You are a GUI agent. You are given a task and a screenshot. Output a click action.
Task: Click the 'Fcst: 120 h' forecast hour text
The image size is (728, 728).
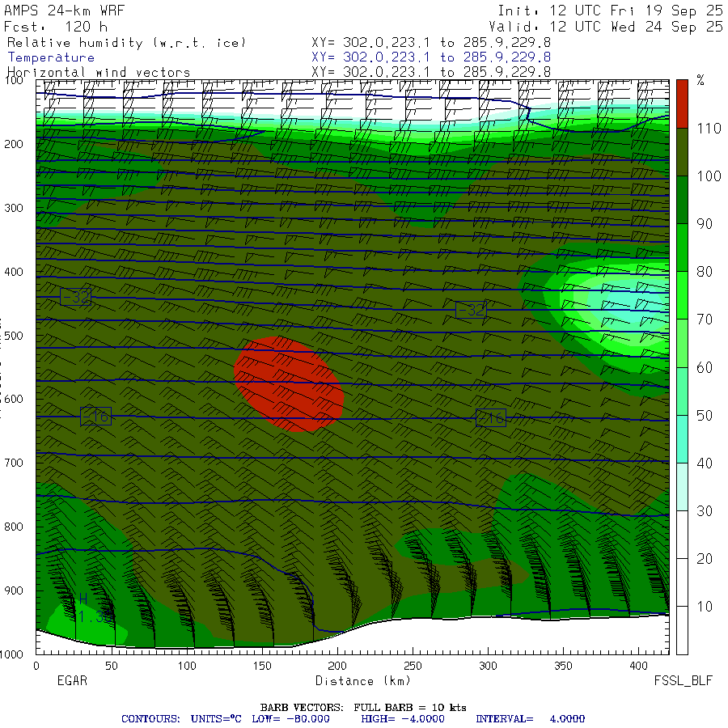coord(56,27)
